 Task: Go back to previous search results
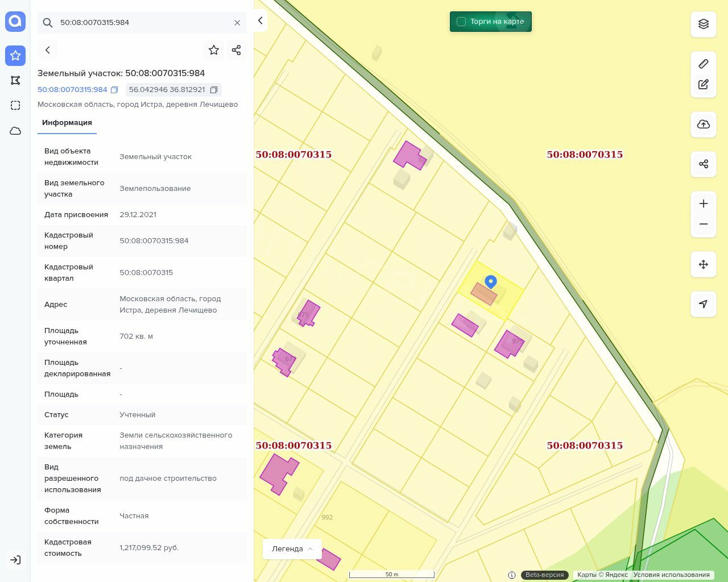(48, 50)
